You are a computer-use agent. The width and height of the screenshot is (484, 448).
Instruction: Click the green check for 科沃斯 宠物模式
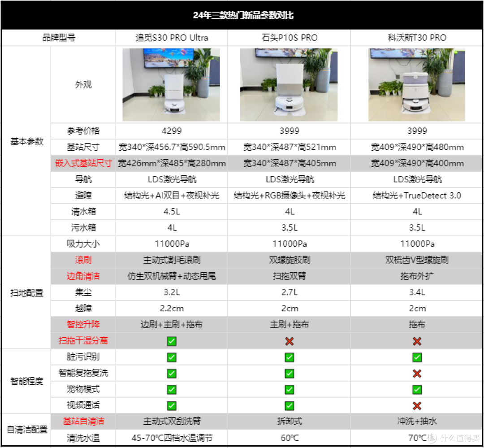[417, 389]
